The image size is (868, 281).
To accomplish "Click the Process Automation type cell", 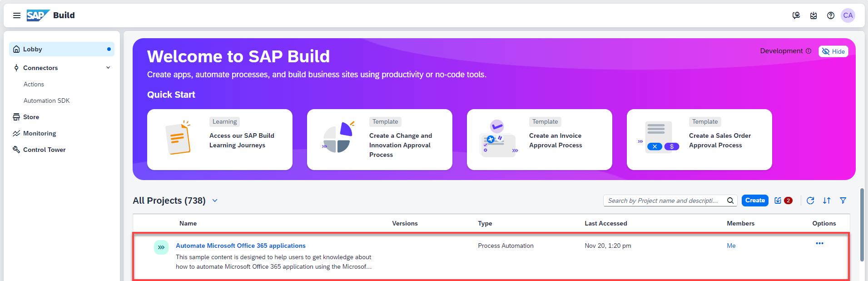I will 506,246.
